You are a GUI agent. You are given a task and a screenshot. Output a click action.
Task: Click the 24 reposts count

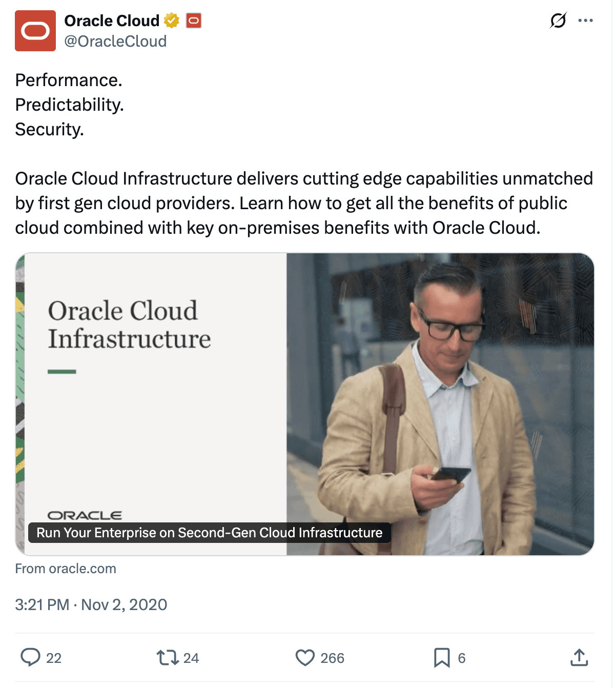pos(191,658)
